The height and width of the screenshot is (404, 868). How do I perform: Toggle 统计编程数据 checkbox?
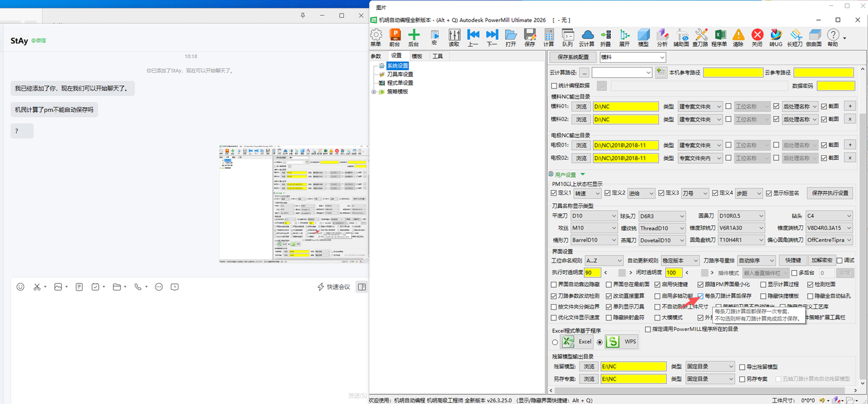[x=554, y=86]
